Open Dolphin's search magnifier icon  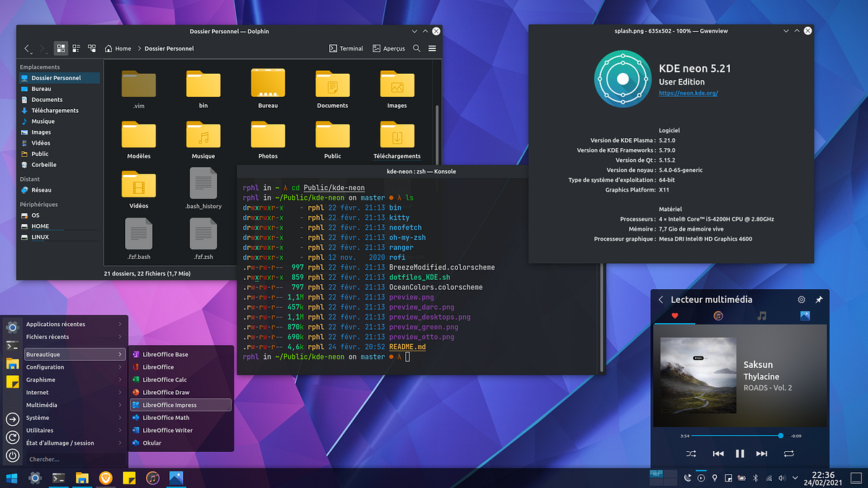(x=417, y=48)
